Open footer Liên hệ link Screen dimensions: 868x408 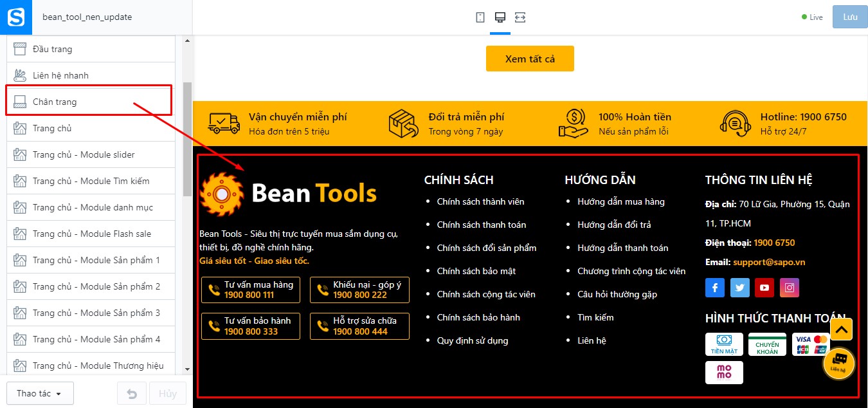coord(592,340)
